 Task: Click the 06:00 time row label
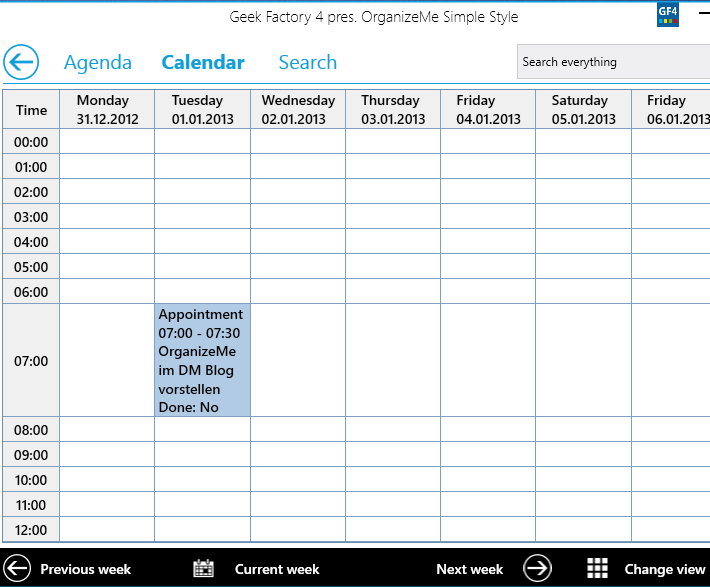[31, 292]
